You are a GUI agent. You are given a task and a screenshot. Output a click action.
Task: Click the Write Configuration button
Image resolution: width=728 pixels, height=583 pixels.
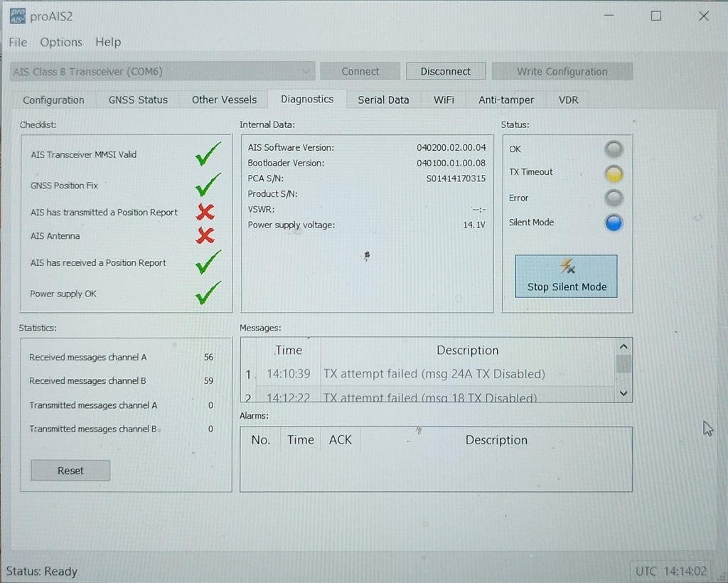point(562,72)
